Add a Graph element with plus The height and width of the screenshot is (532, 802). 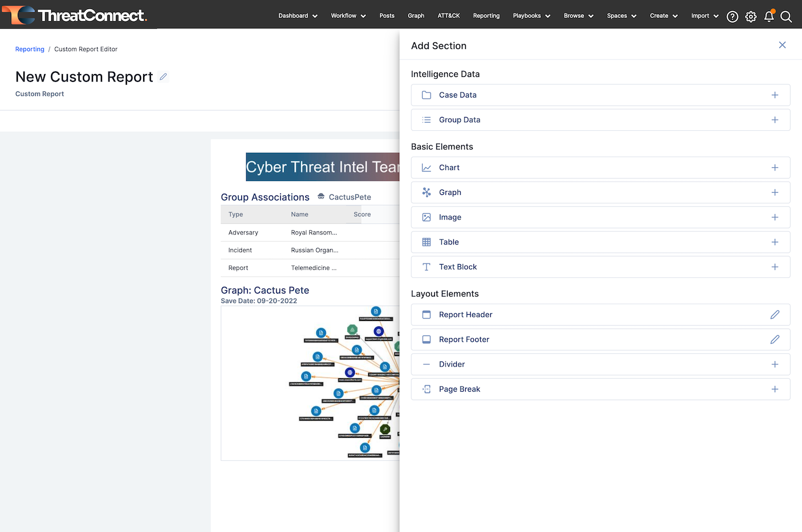pos(775,192)
